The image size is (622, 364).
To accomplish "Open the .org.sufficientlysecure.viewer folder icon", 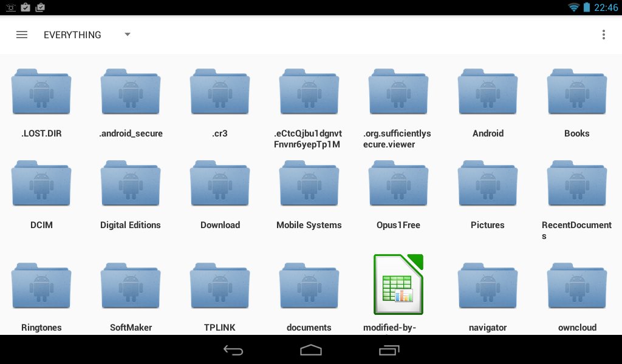I will point(398,92).
